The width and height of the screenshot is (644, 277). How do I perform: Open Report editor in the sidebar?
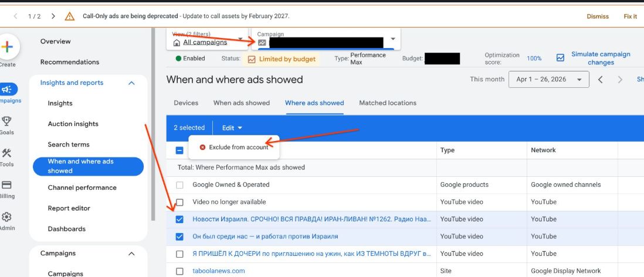coord(69,208)
